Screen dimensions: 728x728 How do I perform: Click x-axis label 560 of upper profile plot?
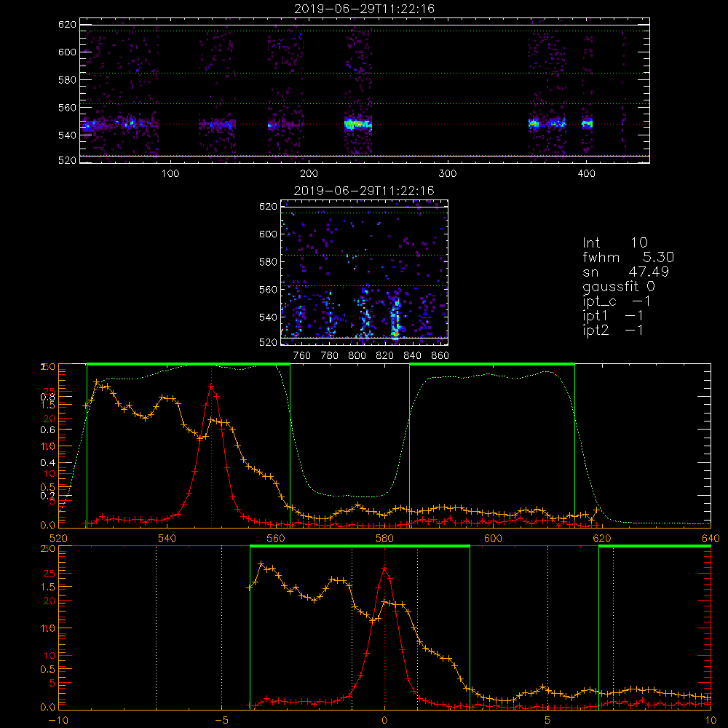pos(276,539)
